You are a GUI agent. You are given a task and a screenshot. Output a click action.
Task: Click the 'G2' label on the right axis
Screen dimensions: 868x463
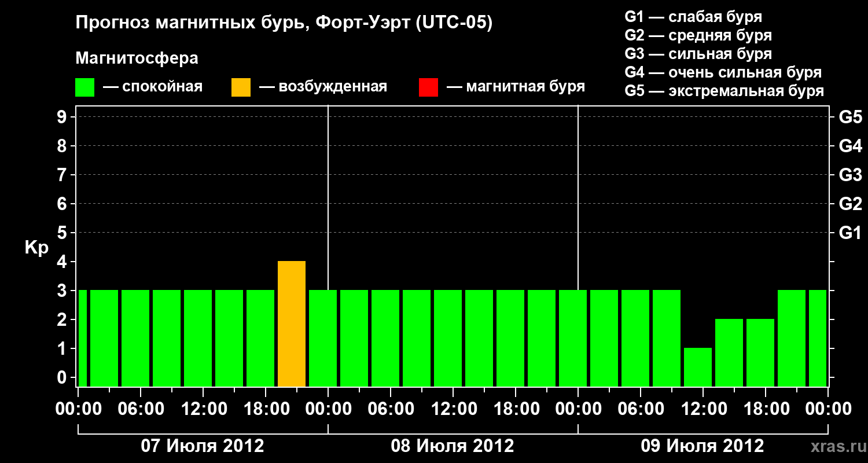(851, 204)
